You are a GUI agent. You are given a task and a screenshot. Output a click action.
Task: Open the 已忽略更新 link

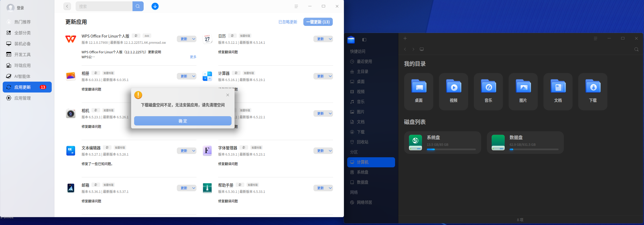(288, 22)
